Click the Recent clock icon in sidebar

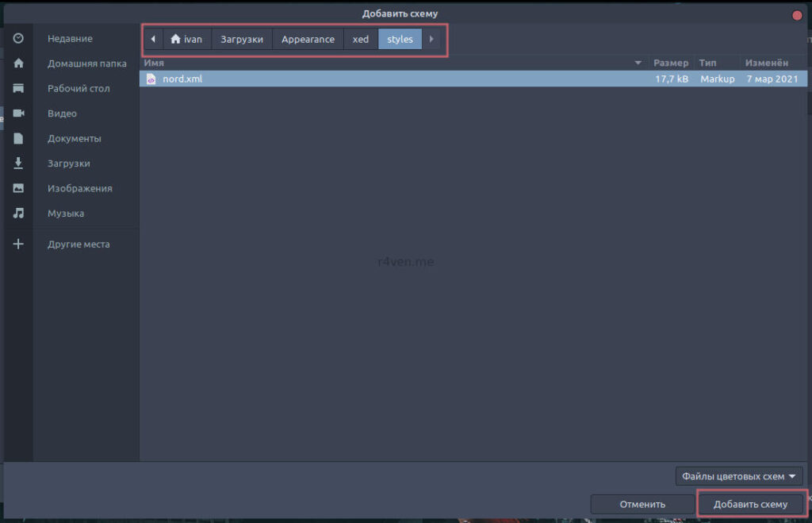pos(18,38)
